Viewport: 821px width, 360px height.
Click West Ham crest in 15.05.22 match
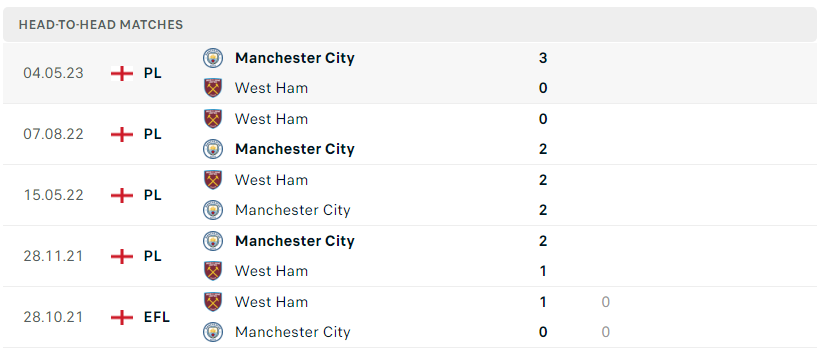213,179
